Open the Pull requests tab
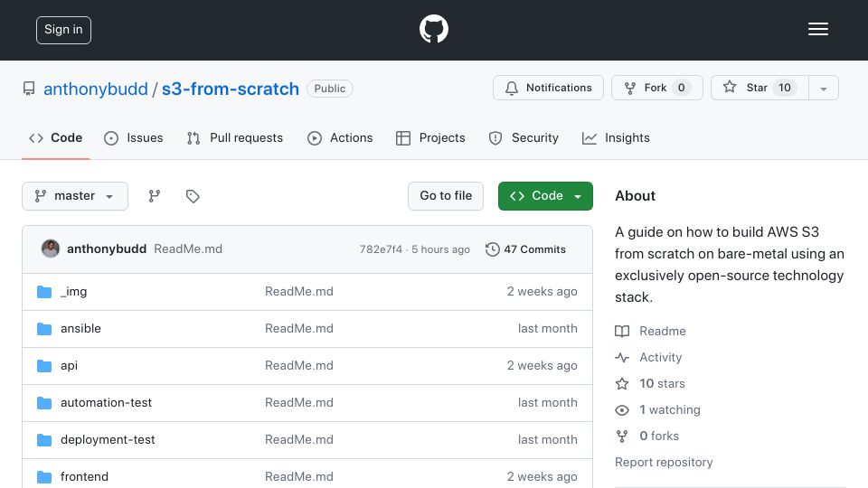Image resolution: width=868 pixels, height=488 pixels. pyautogui.click(x=235, y=137)
